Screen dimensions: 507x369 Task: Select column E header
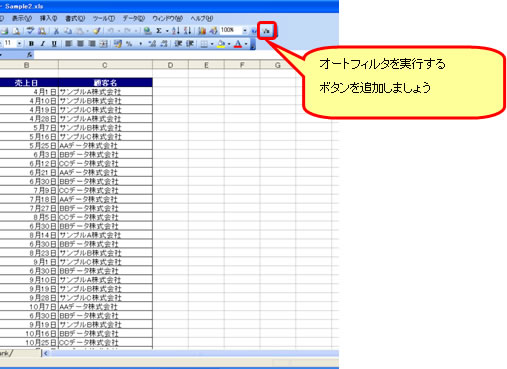(x=206, y=65)
